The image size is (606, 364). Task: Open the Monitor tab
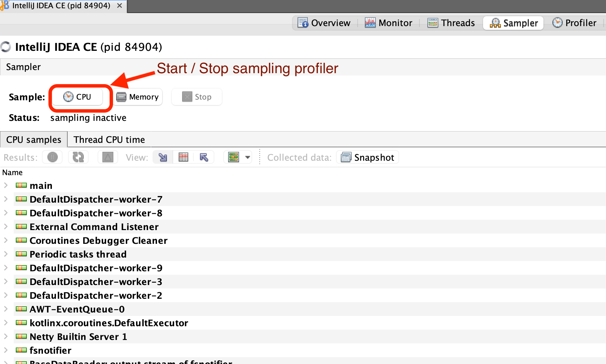pos(389,23)
